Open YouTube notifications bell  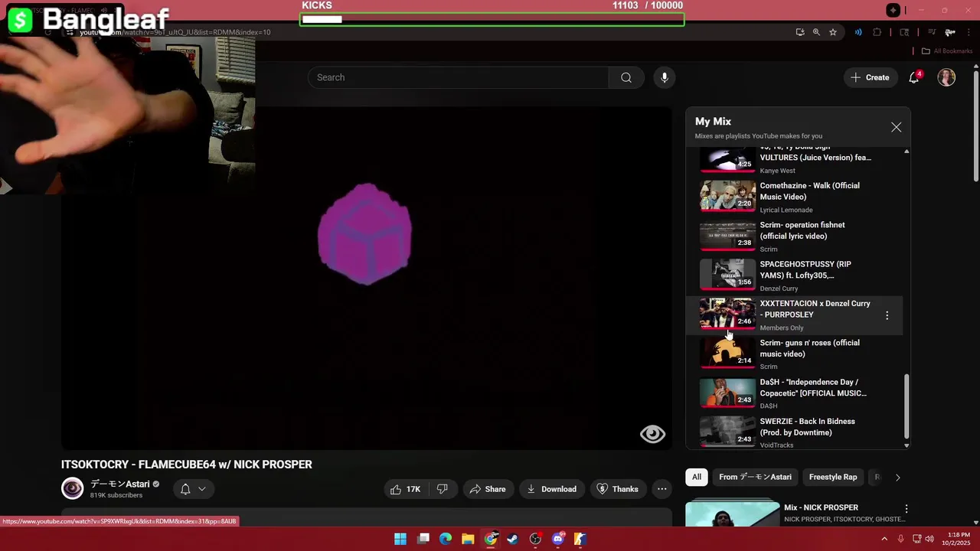(x=914, y=77)
